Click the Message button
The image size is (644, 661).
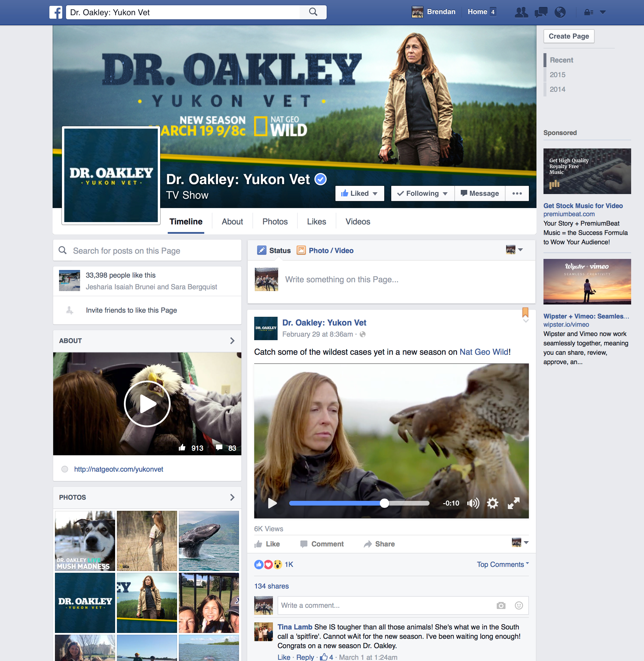(x=479, y=193)
